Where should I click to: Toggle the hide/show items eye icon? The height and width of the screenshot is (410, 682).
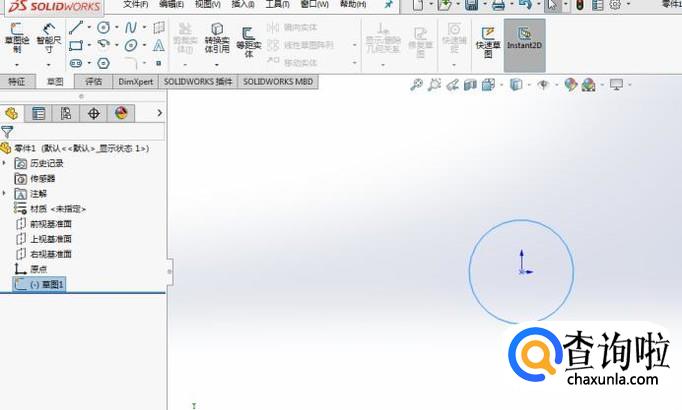543,85
